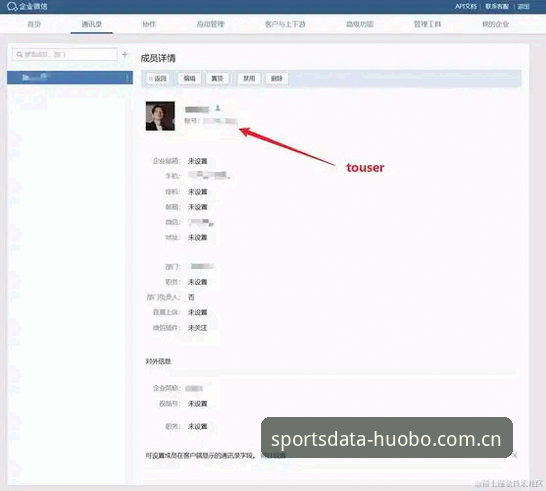Screen dimensions: 546x491
Task: Click the 成员详情 page heading
Action: coord(158,58)
